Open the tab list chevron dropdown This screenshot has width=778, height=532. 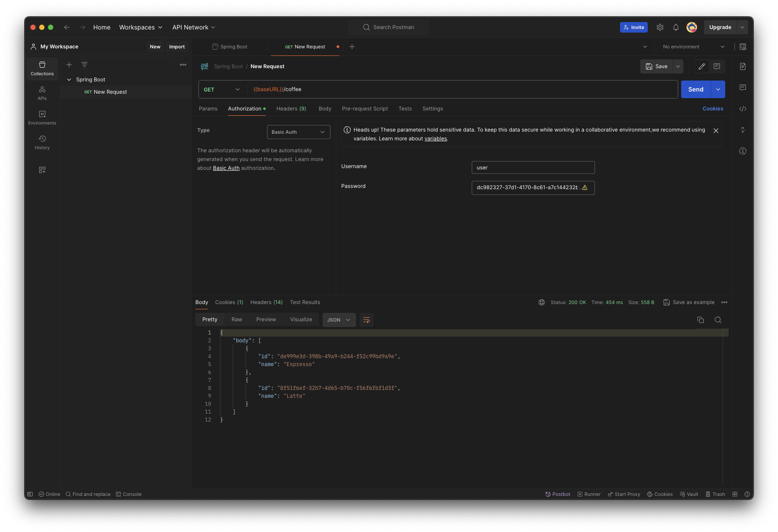645,47
